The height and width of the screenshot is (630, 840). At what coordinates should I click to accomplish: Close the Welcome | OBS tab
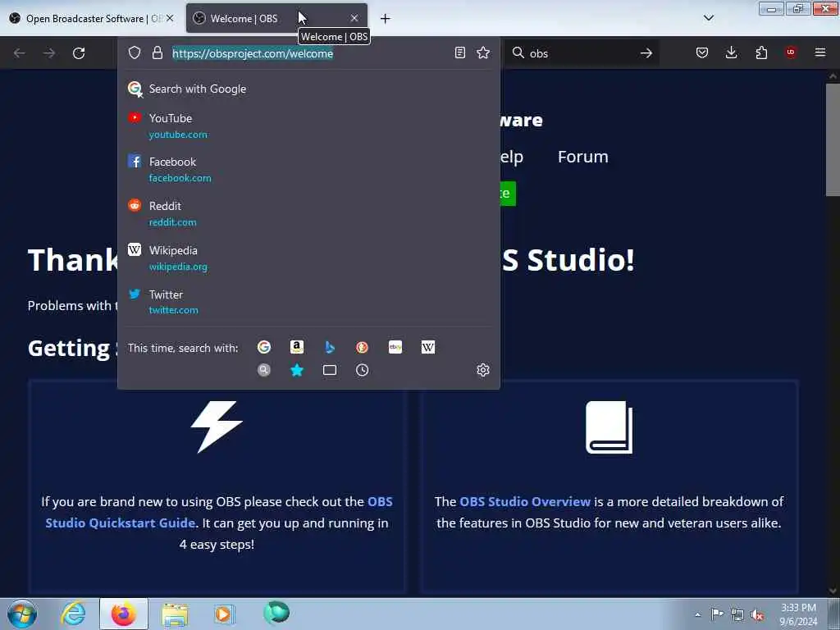[354, 18]
